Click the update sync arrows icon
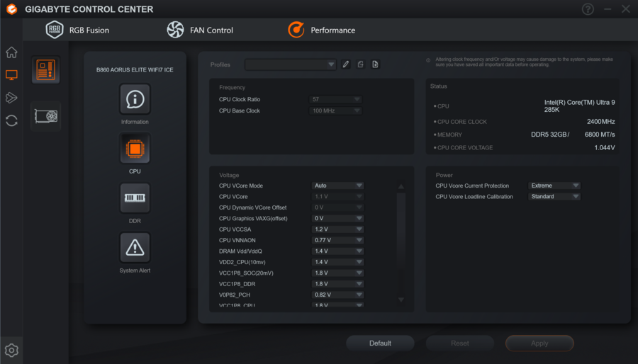Viewport: 638px width, 364px height. tap(11, 120)
